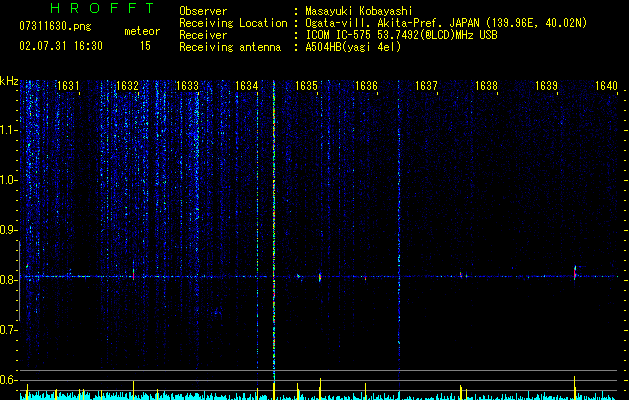This screenshot has width=629, height=400.
Task: Click the date stamp 02.07.31 16:30
Action: pyautogui.click(x=61, y=46)
